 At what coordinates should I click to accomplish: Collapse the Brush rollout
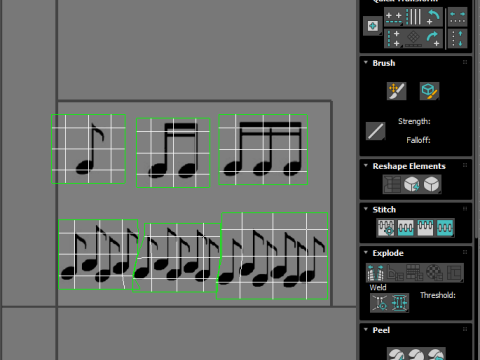click(x=366, y=62)
